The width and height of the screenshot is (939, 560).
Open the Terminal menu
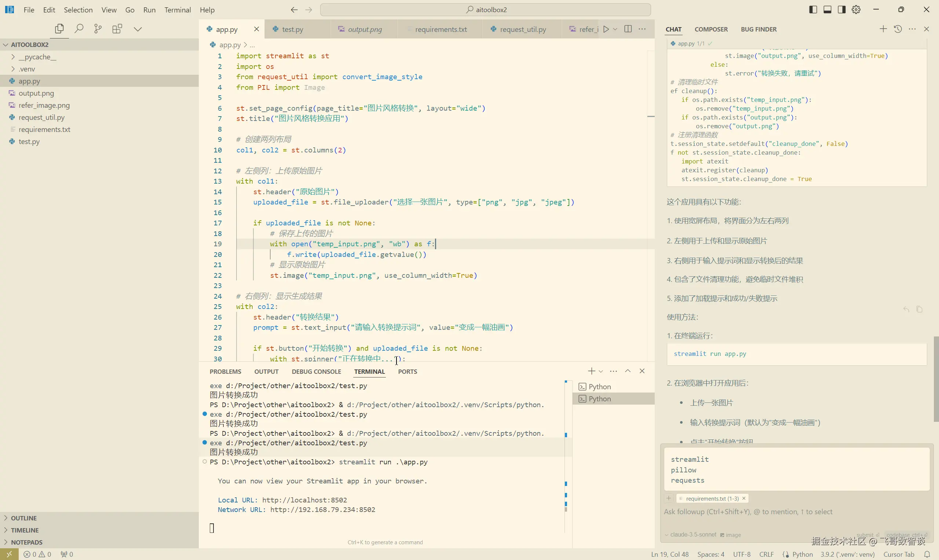(x=177, y=10)
